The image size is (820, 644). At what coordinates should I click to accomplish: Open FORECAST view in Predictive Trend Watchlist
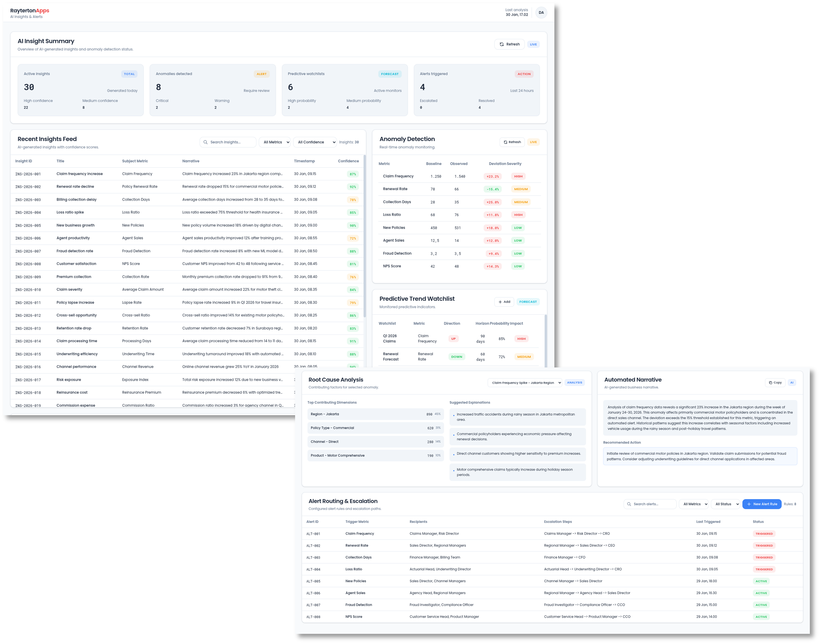(x=528, y=301)
